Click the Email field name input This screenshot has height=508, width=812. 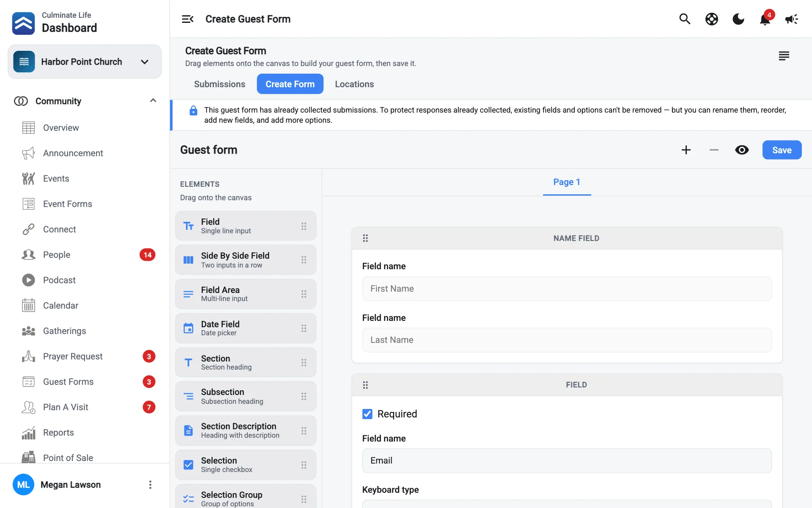(567, 461)
